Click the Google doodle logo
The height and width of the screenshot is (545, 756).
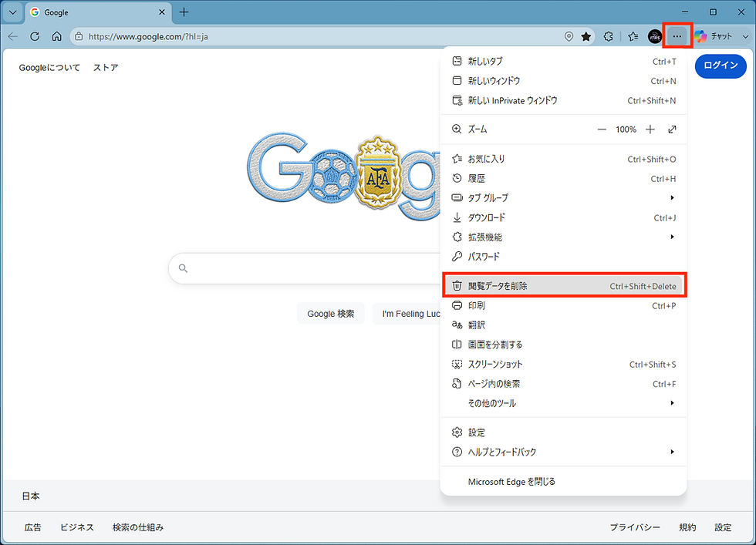(343, 177)
